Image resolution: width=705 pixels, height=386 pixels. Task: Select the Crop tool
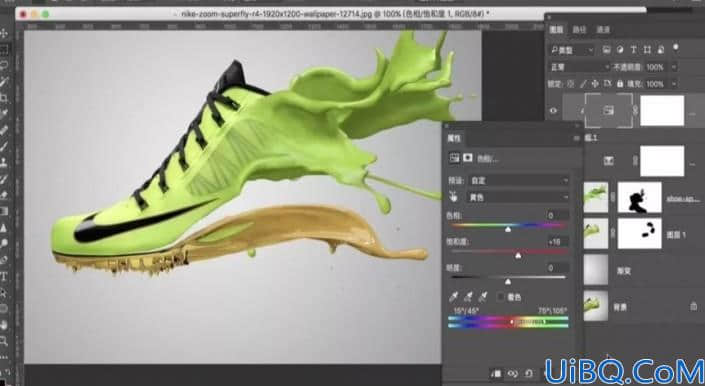[4, 97]
